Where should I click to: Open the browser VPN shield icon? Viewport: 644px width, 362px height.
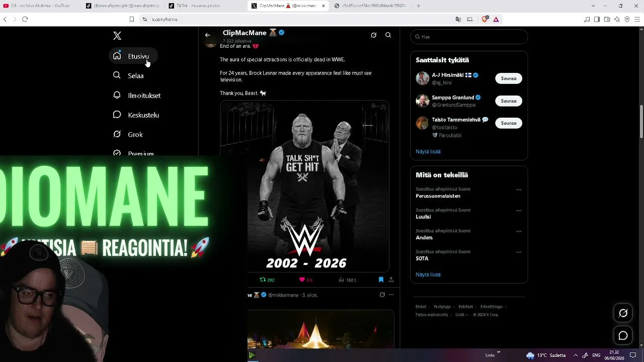(627, 19)
